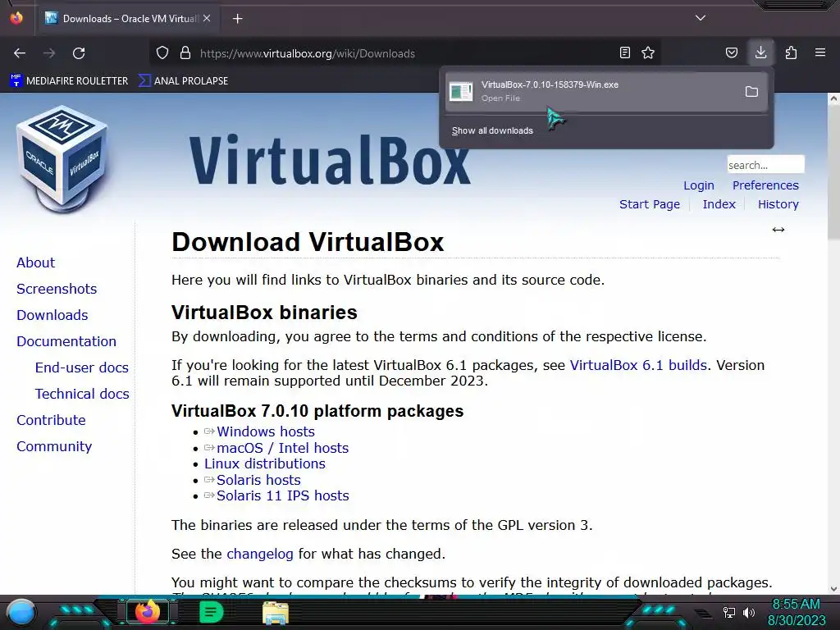Open the Start orb on the taskbar
Viewport: 840px width, 630px height.
pos(21,612)
